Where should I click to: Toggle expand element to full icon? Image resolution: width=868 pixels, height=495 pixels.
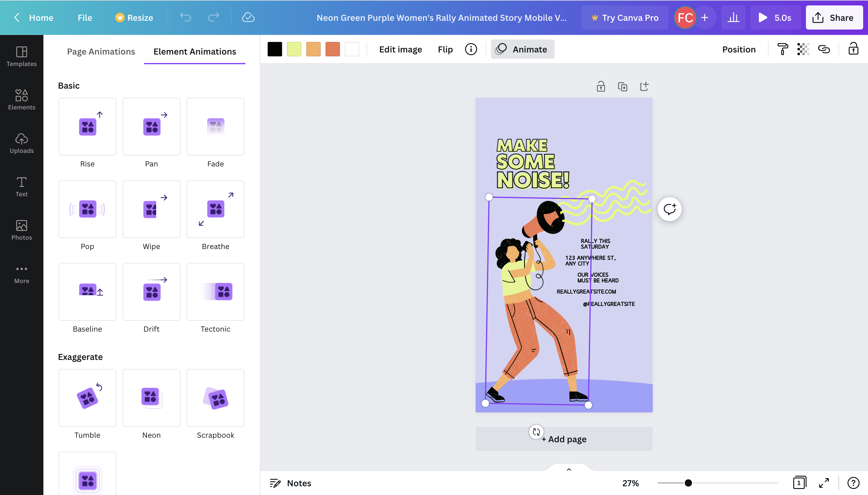pos(825,483)
